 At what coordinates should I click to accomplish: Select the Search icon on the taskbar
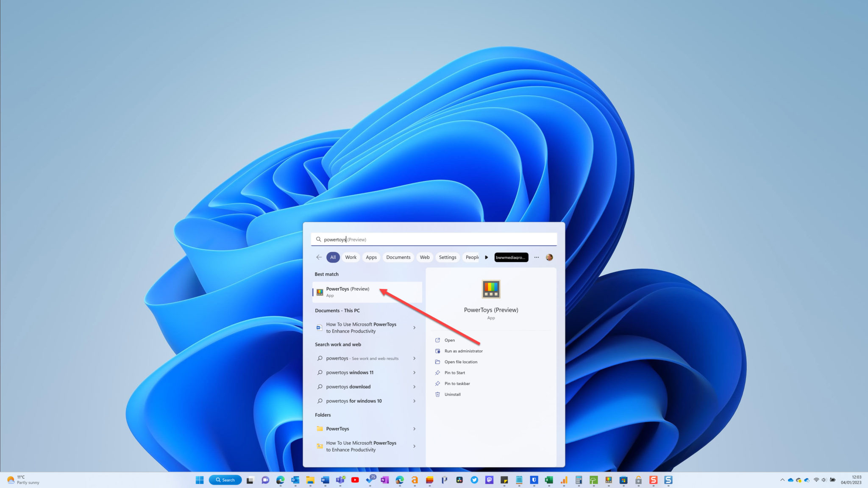coord(225,480)
